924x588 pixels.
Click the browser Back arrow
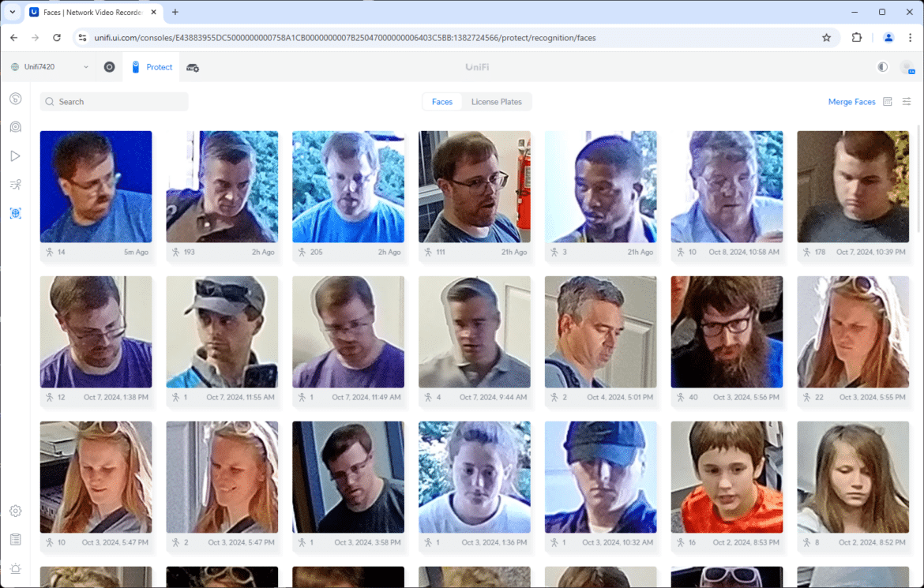click(14, 38)
